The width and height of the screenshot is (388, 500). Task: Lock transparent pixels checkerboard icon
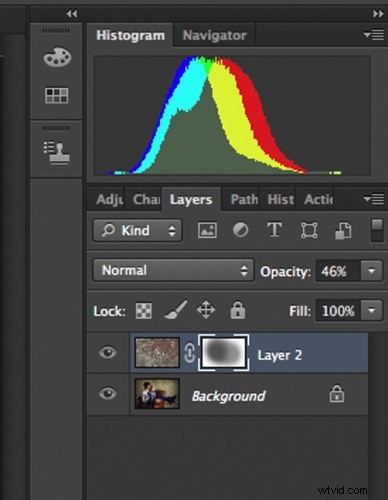click(x=144, y=311)
